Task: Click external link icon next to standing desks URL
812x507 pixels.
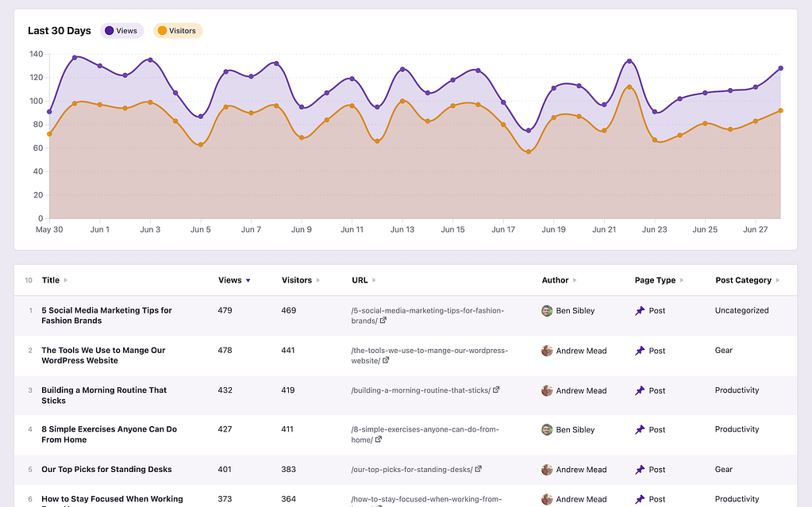Action: [x=479, y=469]
